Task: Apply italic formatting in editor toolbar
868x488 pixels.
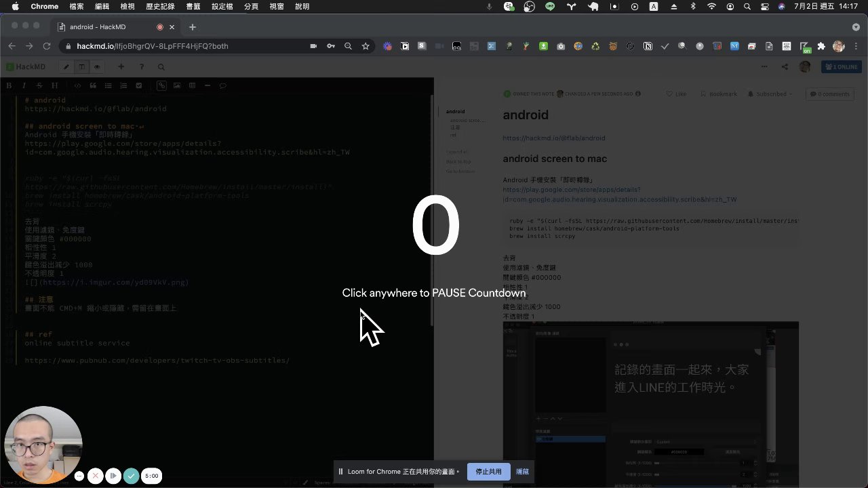Action: pos(24,86)
